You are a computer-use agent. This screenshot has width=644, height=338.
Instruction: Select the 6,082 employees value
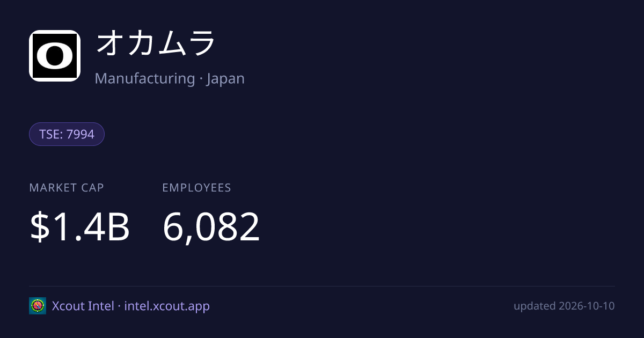point(211,227)
